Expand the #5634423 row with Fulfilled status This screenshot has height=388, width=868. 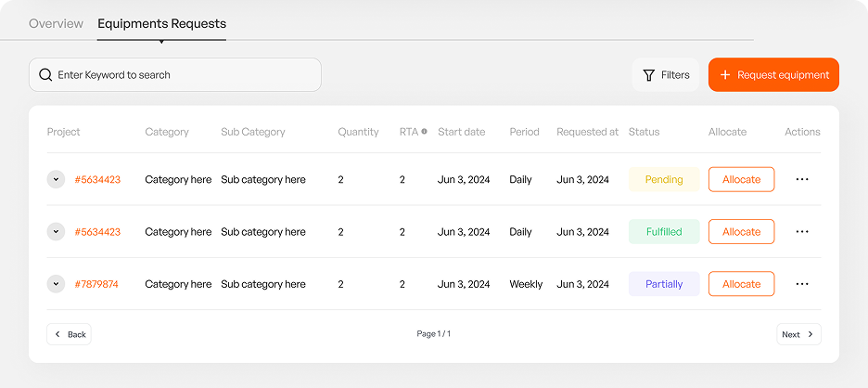[x=57, y=232]
